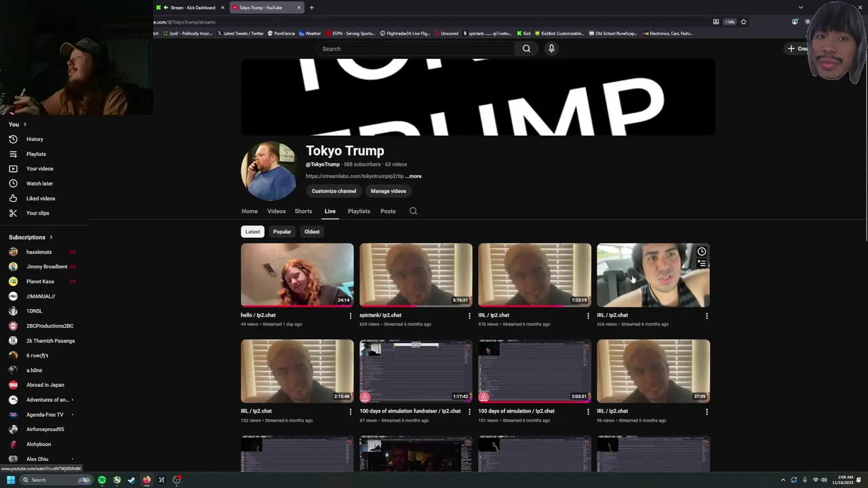This screenshot has width=868, height=488.
Task: Select the Latest sort chip
Action: [252, 232]
